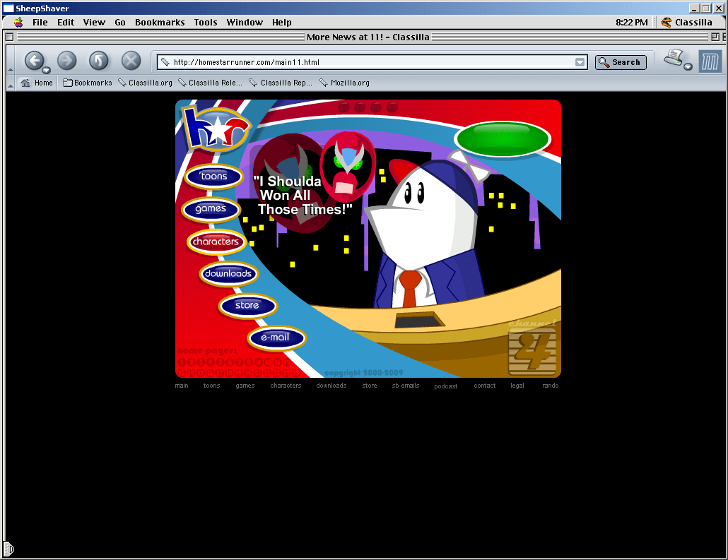Open the Bookmarks menu
This screenshot has height=560, width=728.
pyautogui.click(x=160, y=23)
